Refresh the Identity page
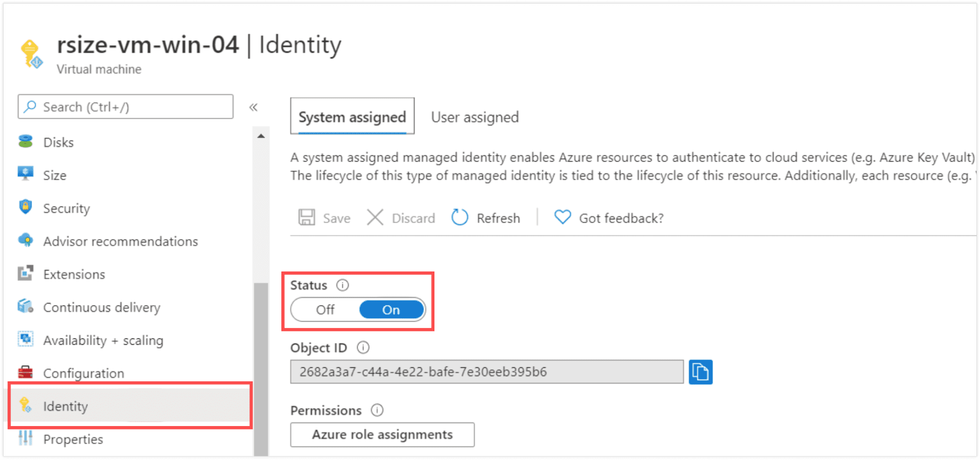Image resolution: width=980 pixels, height=460 pixels. point(485,218)
